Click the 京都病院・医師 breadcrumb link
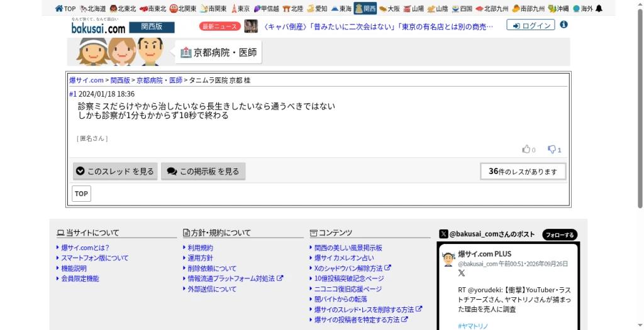 click(159, 80)
